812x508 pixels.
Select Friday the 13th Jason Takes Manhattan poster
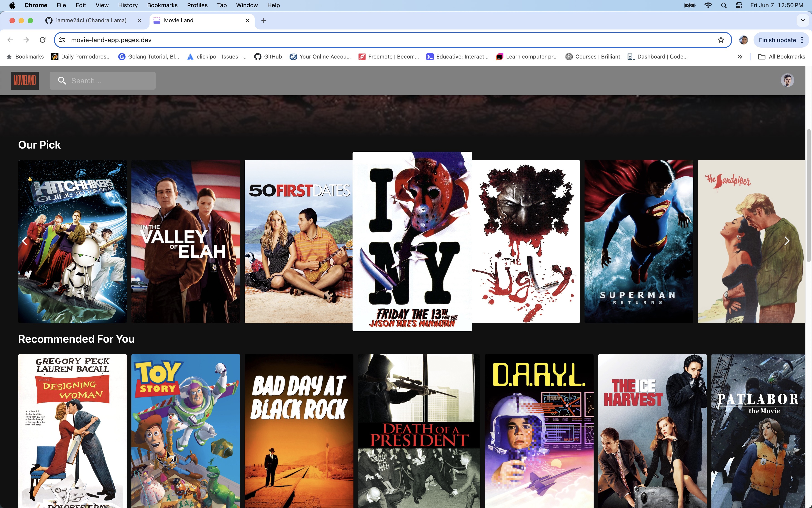(412, 242)
